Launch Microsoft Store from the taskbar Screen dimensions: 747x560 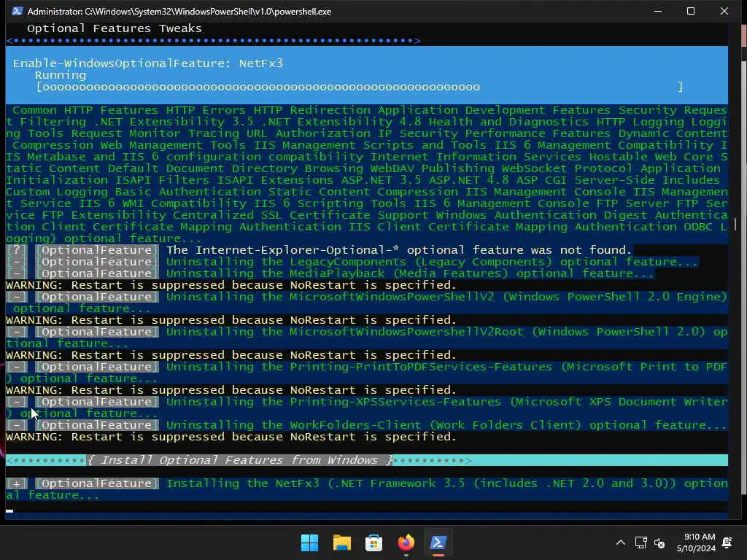click(373, 542)
